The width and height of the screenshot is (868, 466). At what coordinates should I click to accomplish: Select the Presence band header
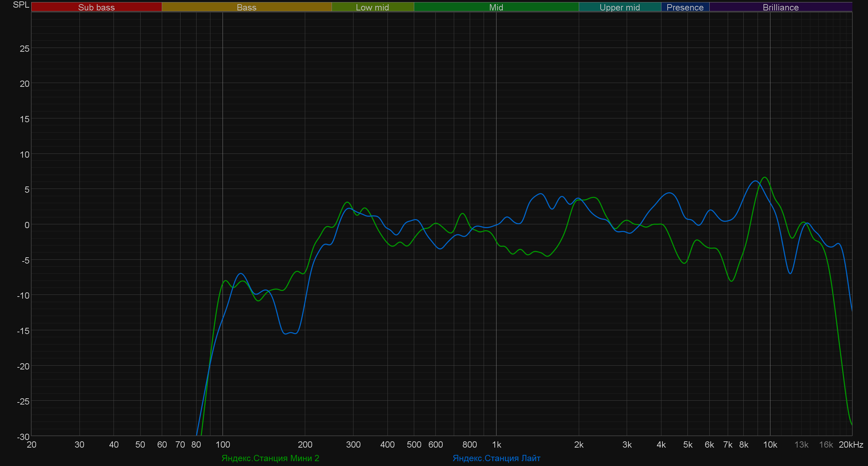tap(685, 7)
